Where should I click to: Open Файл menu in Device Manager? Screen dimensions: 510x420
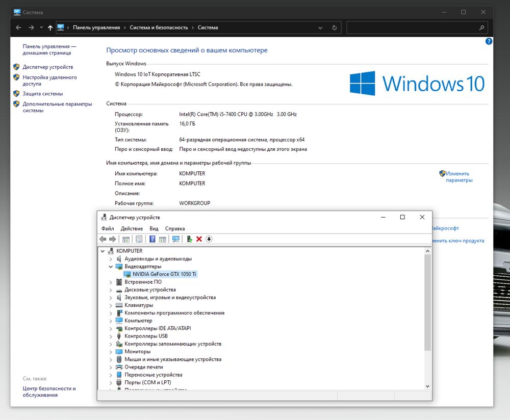pyautogui.click(x=108, y=228)
